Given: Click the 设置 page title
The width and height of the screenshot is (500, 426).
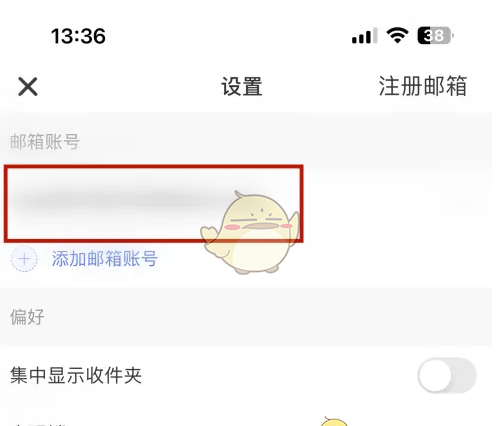Looking at the screenshot, I should [242, 87].
